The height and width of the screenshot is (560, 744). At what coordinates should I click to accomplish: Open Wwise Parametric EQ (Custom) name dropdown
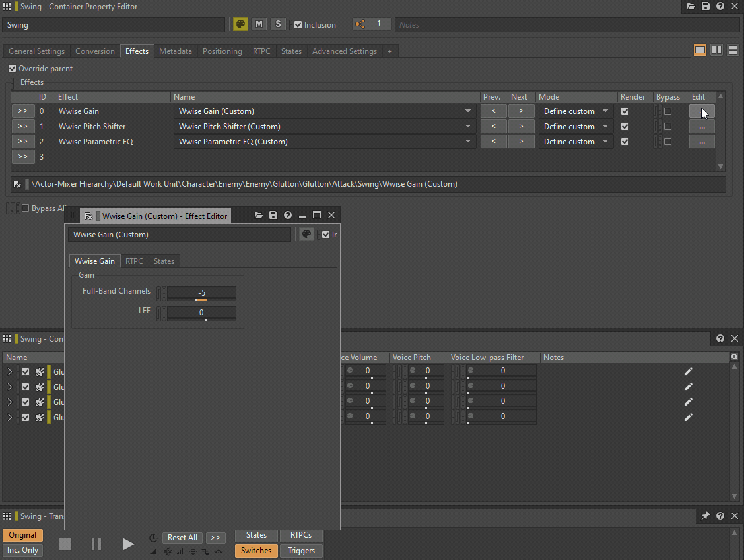click(468, 142)
